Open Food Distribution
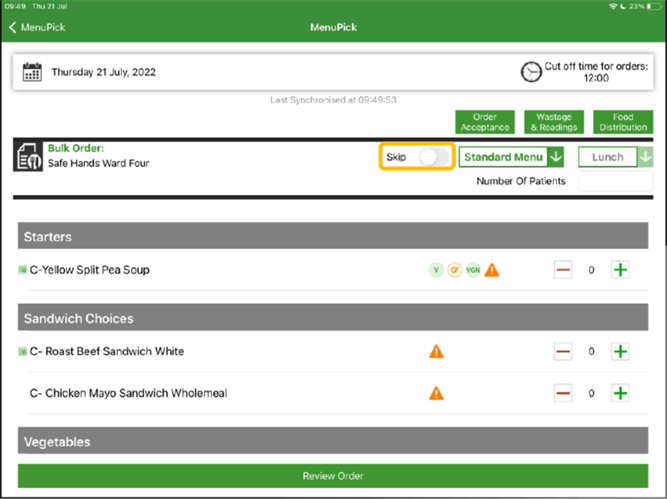Image resolution: width=667 pixels, height=499 pixels. click(623, 122)
